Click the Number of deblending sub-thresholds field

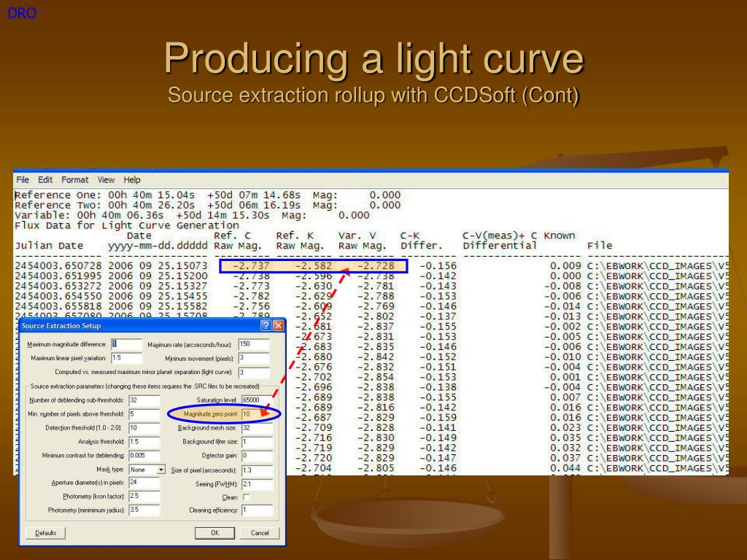click(144, 400)
